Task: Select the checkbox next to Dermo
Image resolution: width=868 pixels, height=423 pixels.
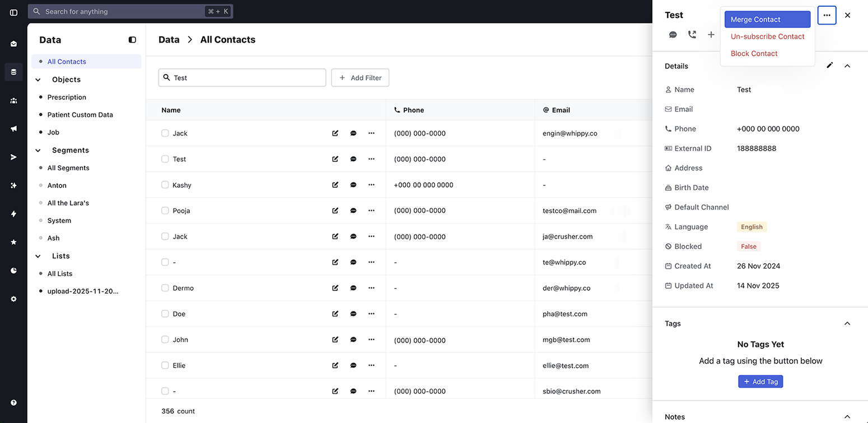Action: pyautogui.click(x=165, y=287)
